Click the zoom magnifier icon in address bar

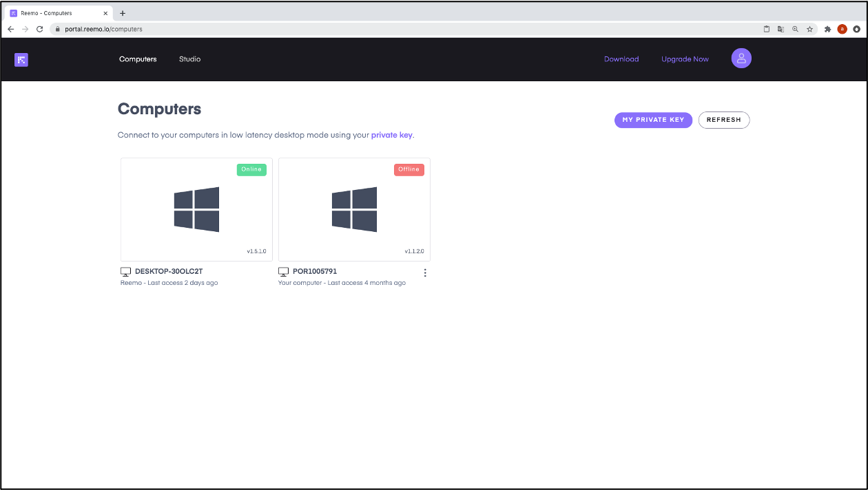pos(795,29)
